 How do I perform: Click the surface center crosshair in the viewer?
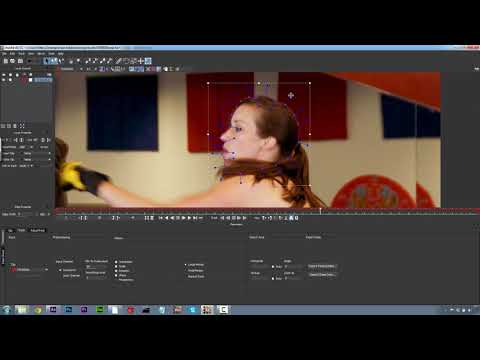point(291,96)
